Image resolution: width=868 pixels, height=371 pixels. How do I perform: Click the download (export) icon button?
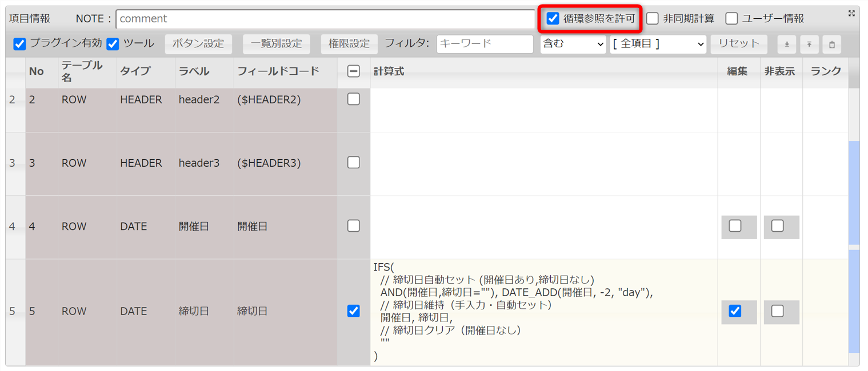(786, 44)
